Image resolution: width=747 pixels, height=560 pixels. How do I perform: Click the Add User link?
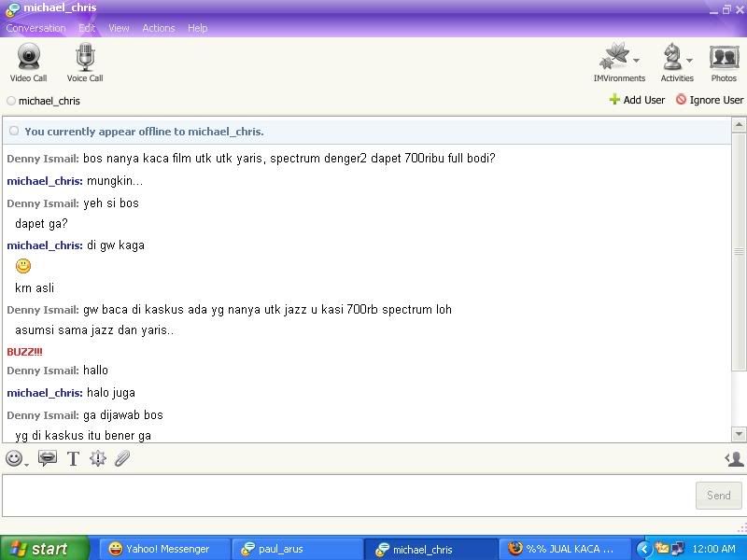(x=643, y=100)
